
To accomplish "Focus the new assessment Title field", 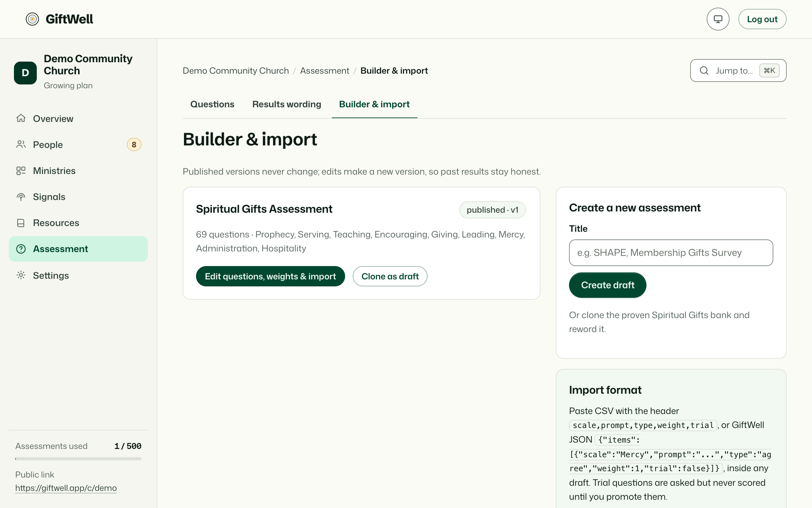I will coord(671,253).
